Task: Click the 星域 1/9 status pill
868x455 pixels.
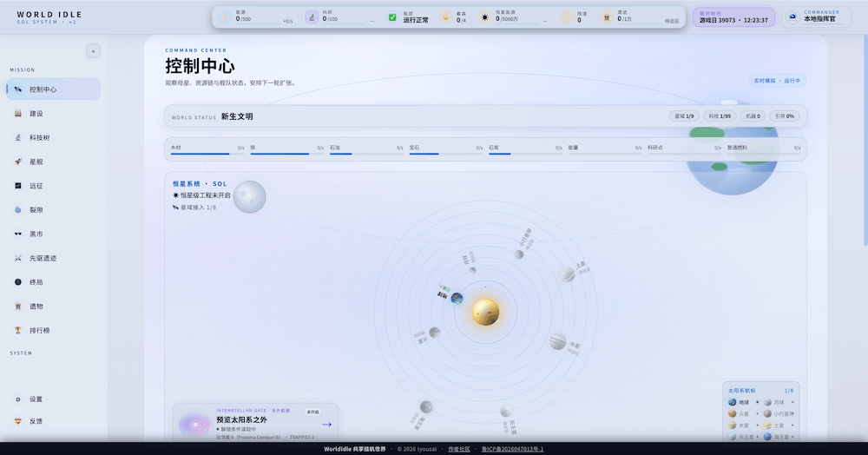Action: click(x=684, y=116)
